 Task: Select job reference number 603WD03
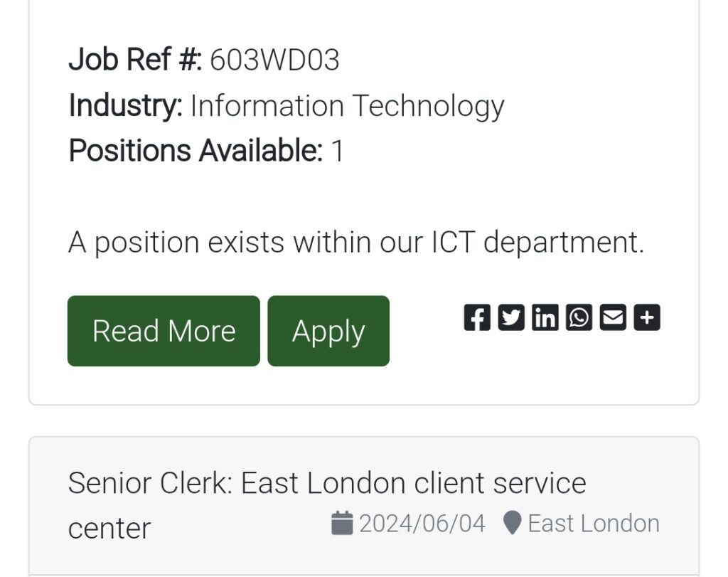point(274,60)
